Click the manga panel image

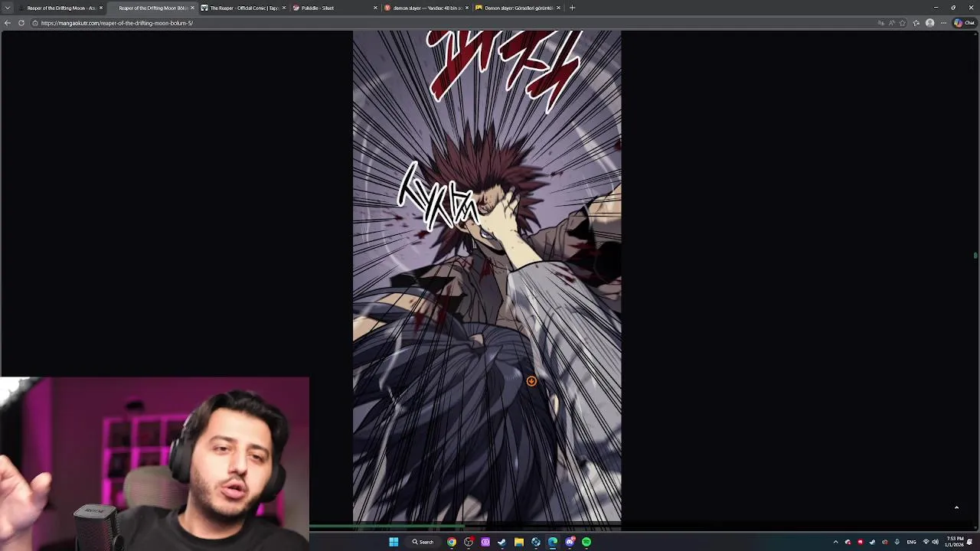click(x=487, y=279)
